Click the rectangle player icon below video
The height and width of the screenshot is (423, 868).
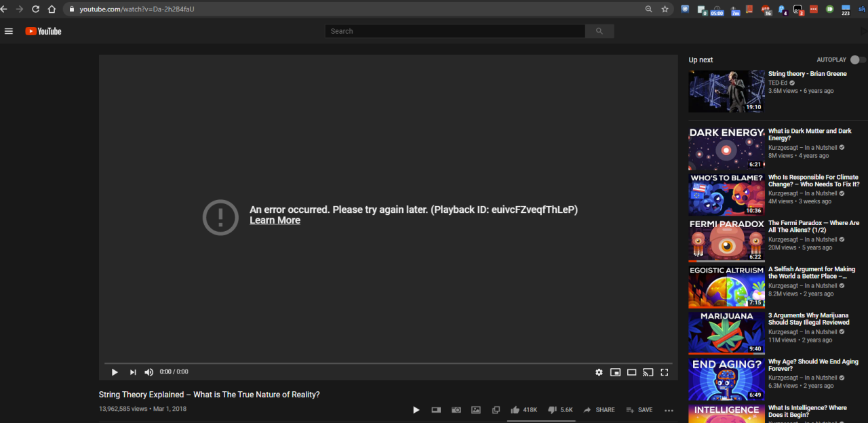436,410
